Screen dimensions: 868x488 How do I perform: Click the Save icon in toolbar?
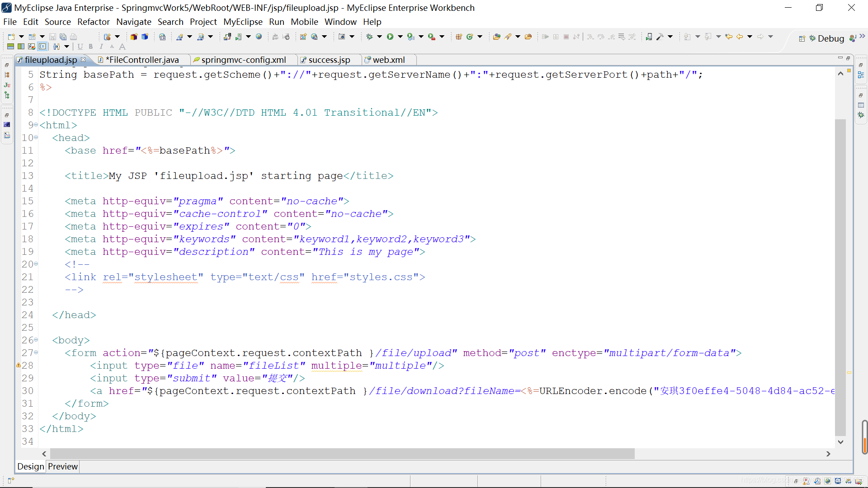point(52,37)
